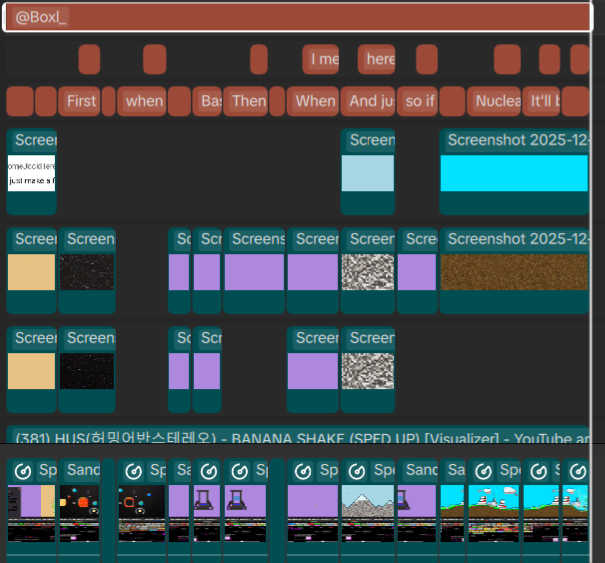Pick the "Then" subtitle chip

(x=246, y=101)
